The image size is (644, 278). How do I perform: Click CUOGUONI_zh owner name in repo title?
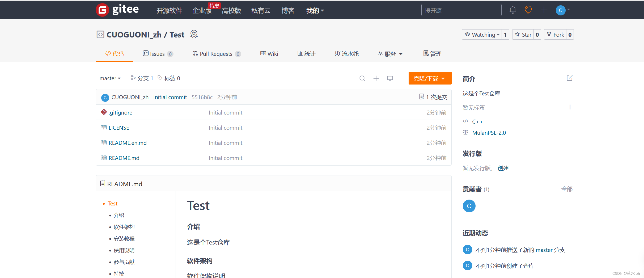(134, 35)
